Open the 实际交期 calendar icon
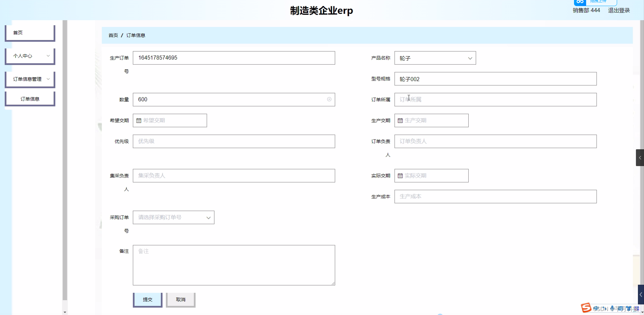The image size is (644, 315). (400, 175)
